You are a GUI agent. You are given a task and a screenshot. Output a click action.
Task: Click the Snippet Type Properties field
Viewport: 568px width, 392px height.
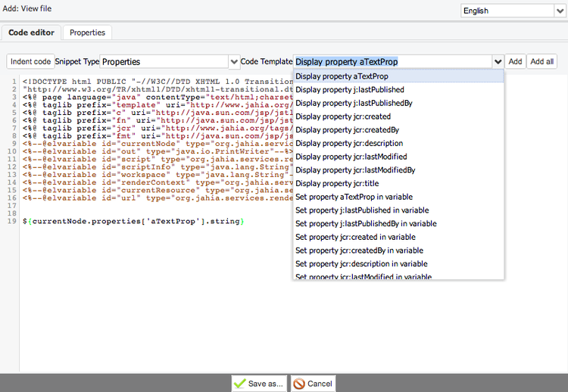[164, 62]
